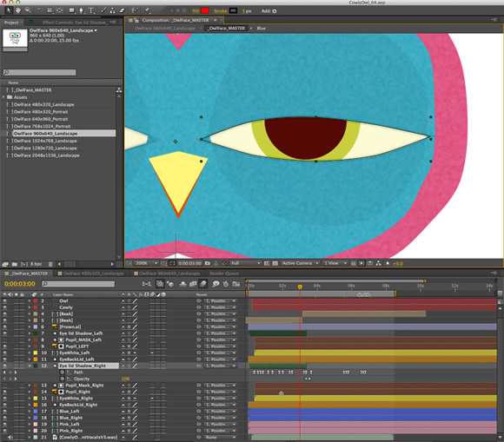Toggle visibility of Pupil_LEFT layer
The height and width of the screenshot is (442, 504).
(x=5, y=346)
